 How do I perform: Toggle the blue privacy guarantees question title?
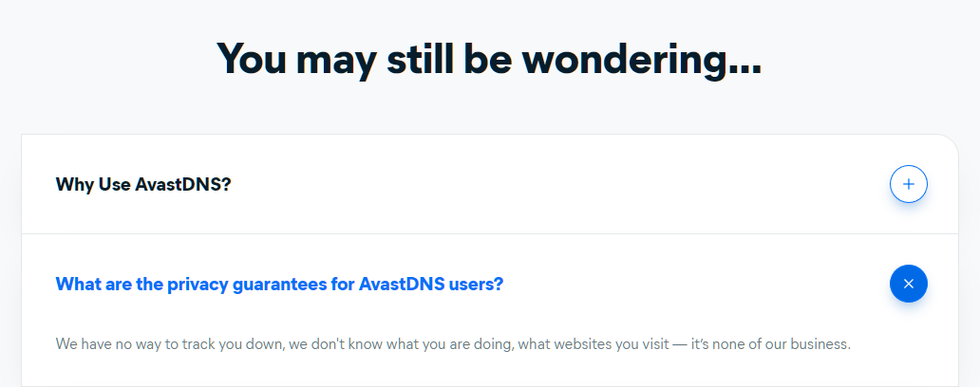click(279, 284)
